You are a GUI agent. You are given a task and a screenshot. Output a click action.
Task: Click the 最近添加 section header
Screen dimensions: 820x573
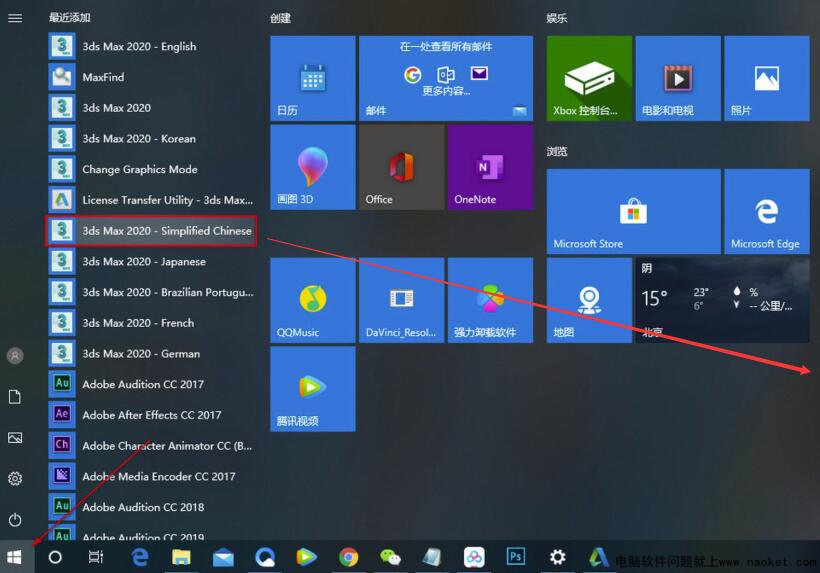coord(70,18)
